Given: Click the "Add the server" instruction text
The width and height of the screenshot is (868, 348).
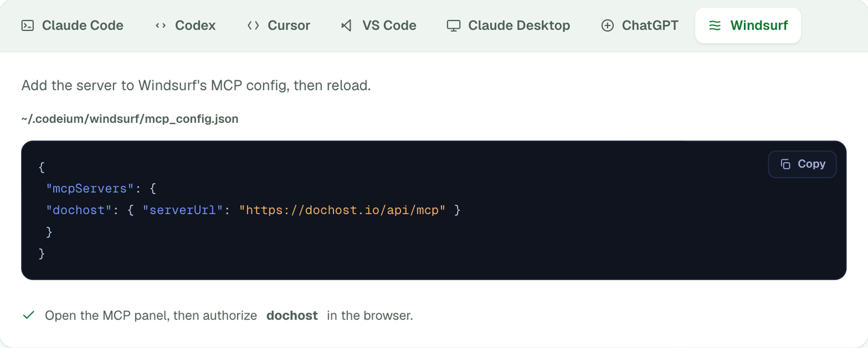Looking at the screenshot, I should (x=196, y=85).
